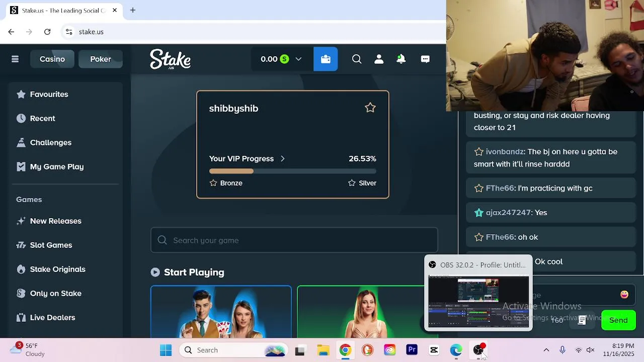Open the weather widget showing 56°F
The image size is (644, 362).
pyautogui.click(x=26, y=350)
